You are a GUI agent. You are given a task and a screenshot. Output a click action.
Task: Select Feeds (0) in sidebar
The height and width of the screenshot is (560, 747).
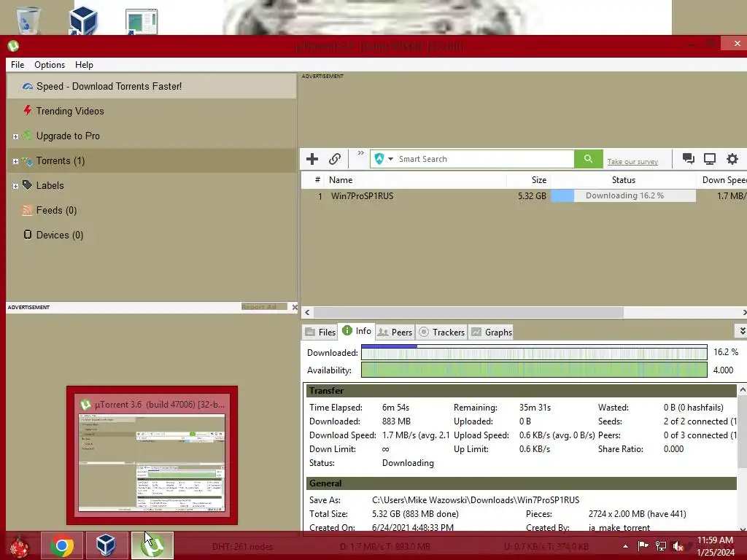click(x=152, y=210)
